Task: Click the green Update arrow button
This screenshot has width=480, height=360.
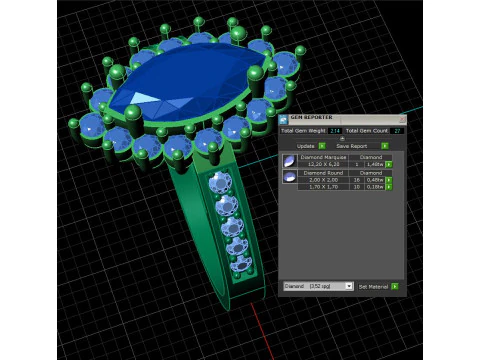Action: [x=322, y=146]
